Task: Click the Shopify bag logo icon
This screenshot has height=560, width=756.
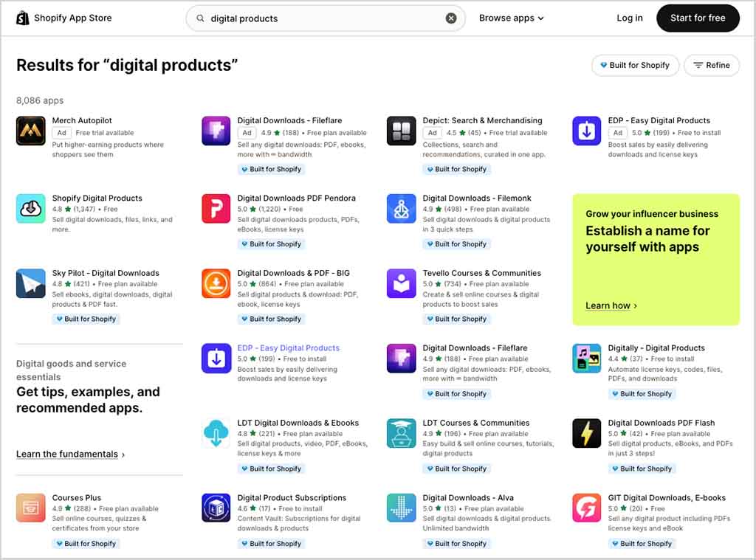Action: 23,18
